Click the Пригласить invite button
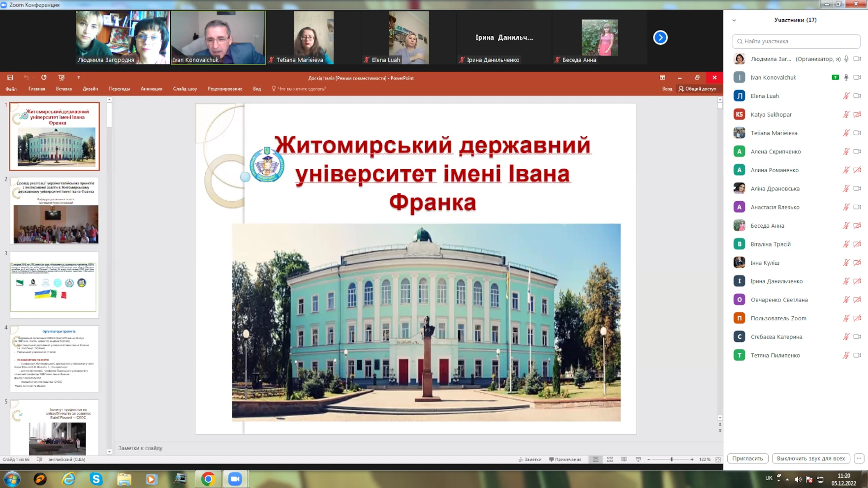868x488 pixels. 747,458
